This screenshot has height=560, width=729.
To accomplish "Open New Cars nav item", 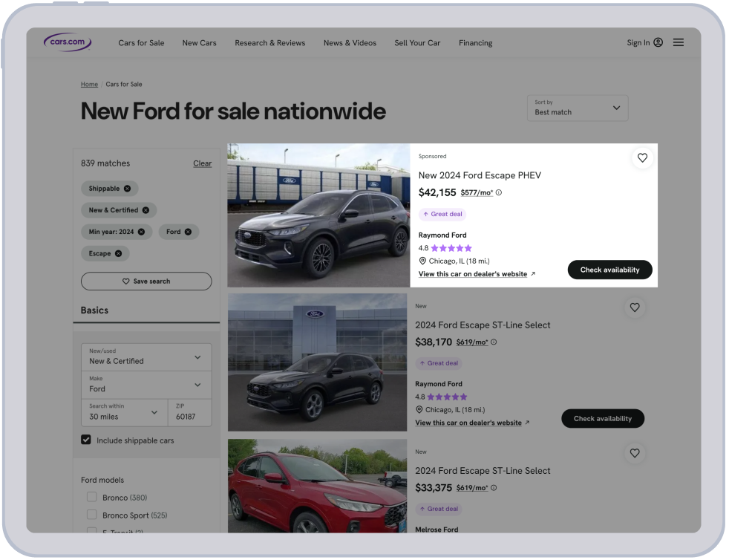I will 200,43.
